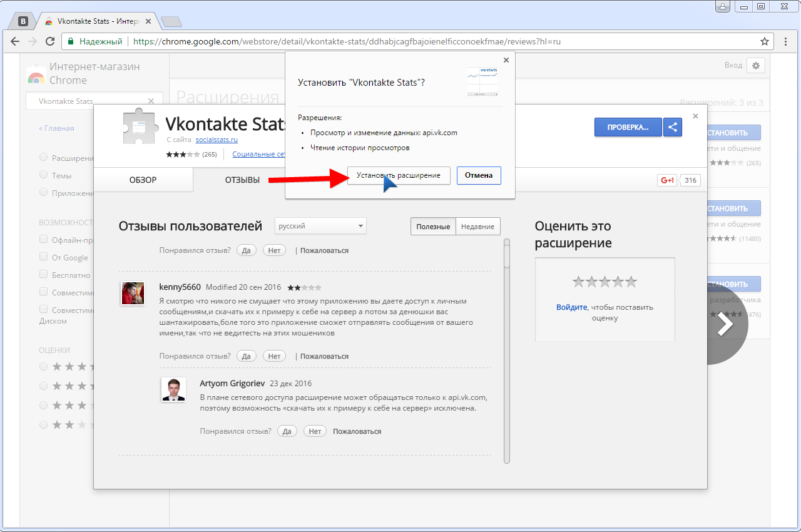801x532 pixels.
Task: Click the five-star rating widget
Action: 605,282
